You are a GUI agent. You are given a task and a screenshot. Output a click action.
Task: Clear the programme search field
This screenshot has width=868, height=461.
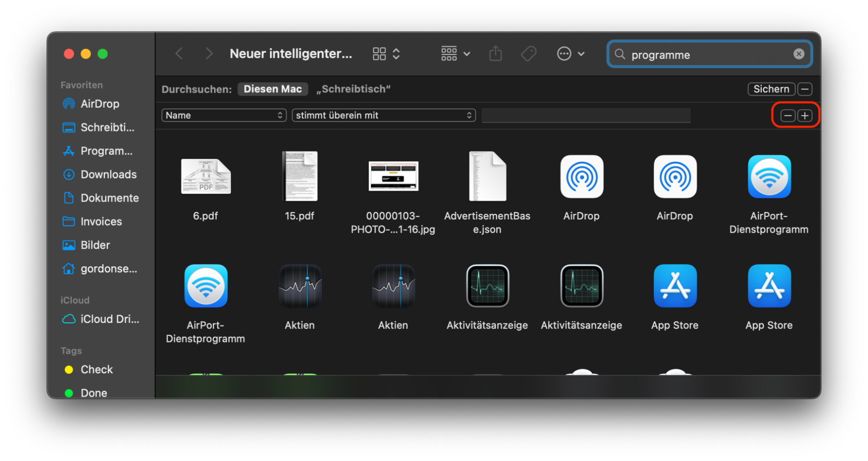pyautogui.click(x=799, y=54)
